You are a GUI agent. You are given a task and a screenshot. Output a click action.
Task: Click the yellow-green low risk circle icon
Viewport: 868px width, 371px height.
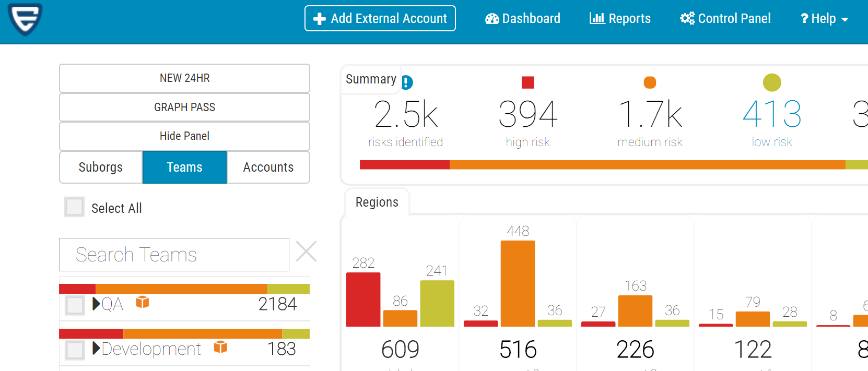pyautogui.click(x=772, y=82)
